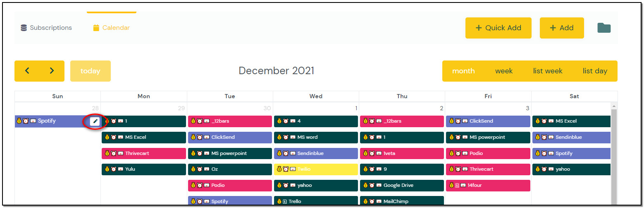Open the Google Drive event
644x208 pixels.
click(x=402, y=185)
